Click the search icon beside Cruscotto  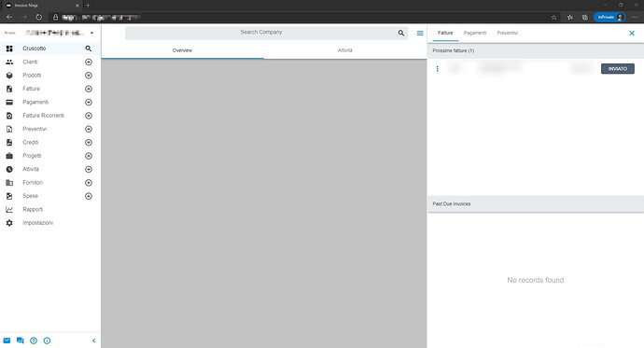tap(89, 49)
